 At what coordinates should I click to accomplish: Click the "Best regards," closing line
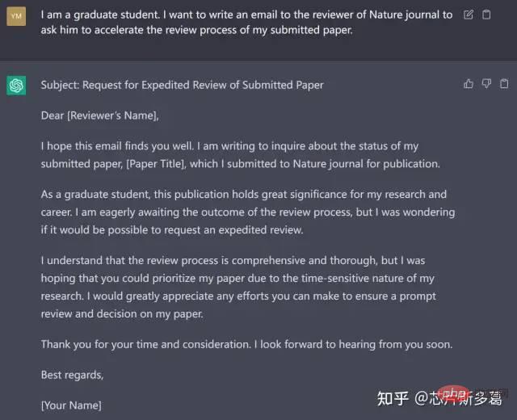72,375
